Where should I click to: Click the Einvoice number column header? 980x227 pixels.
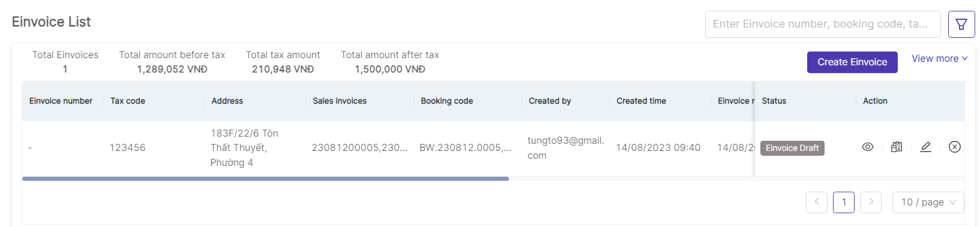click(x=61, y=101)
